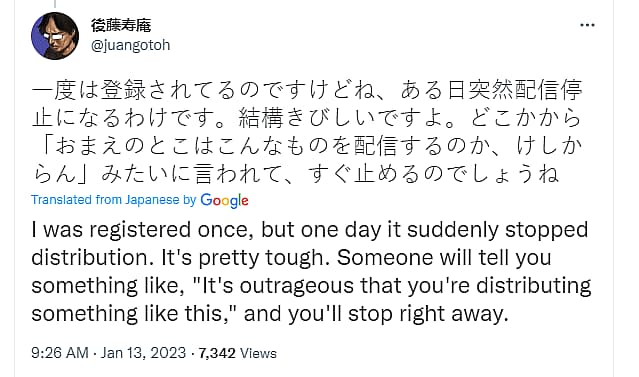
Task: Click the phrase 'Someone will tell you'
Action: click(444, 258)
